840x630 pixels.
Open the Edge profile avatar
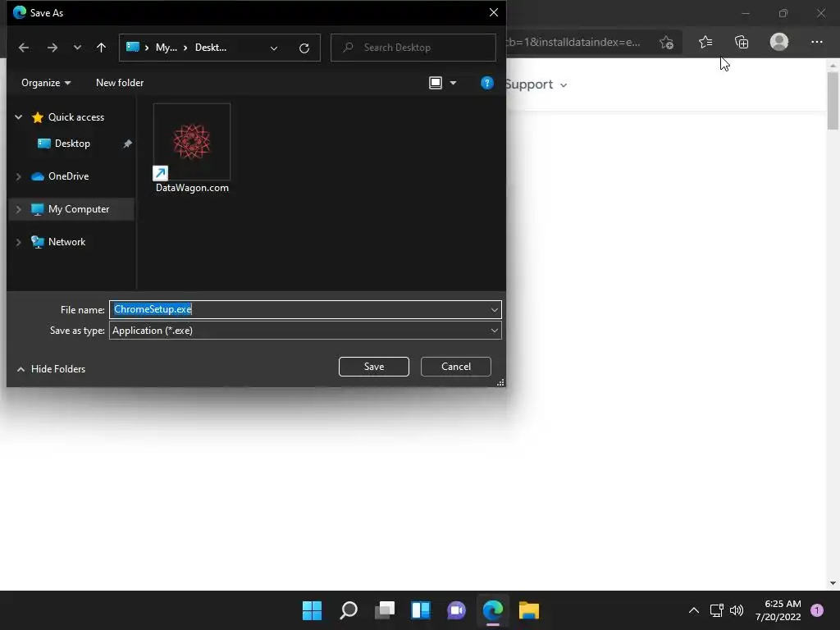click(779, 42)
